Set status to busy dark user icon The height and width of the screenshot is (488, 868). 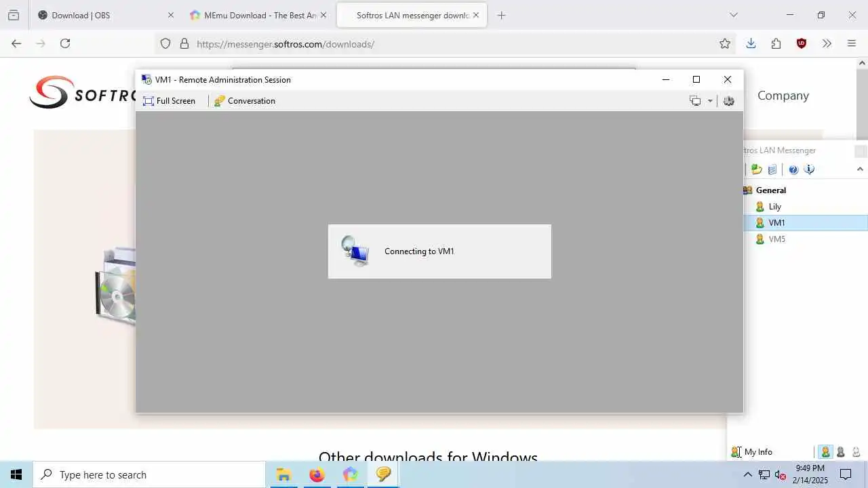(841, 452)
